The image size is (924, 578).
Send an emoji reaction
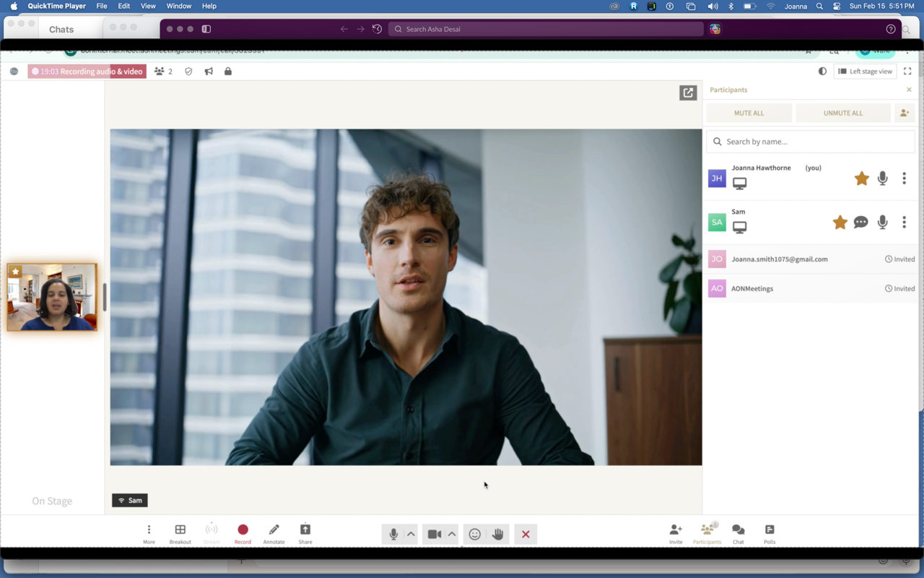click(474, 534)
